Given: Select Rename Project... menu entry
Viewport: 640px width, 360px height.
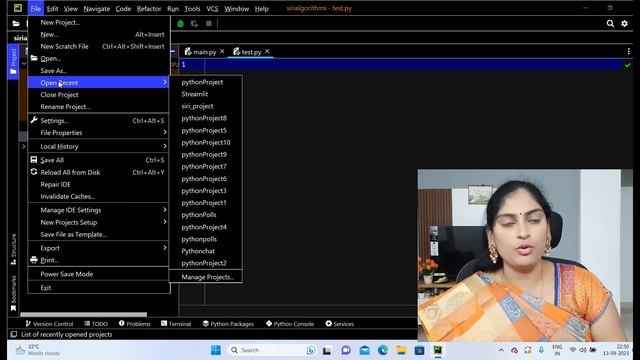Looking at the screenshot, I should 99,107.
